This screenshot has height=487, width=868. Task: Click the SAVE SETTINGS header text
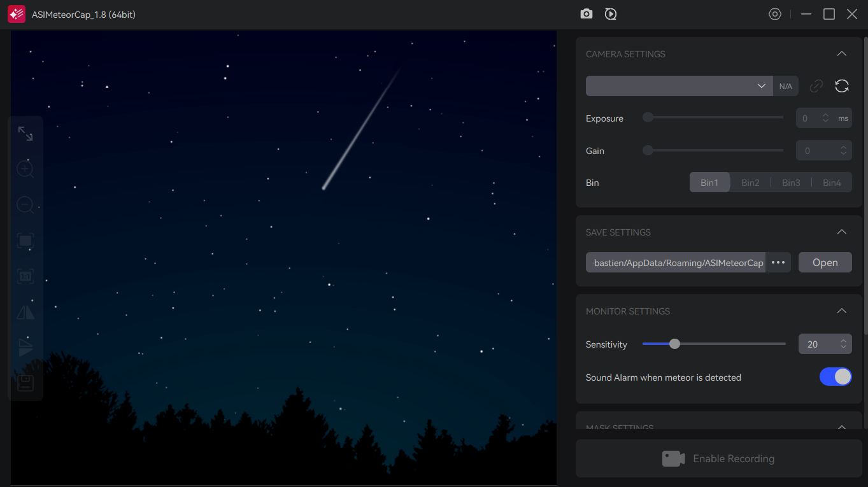point(618,232)
